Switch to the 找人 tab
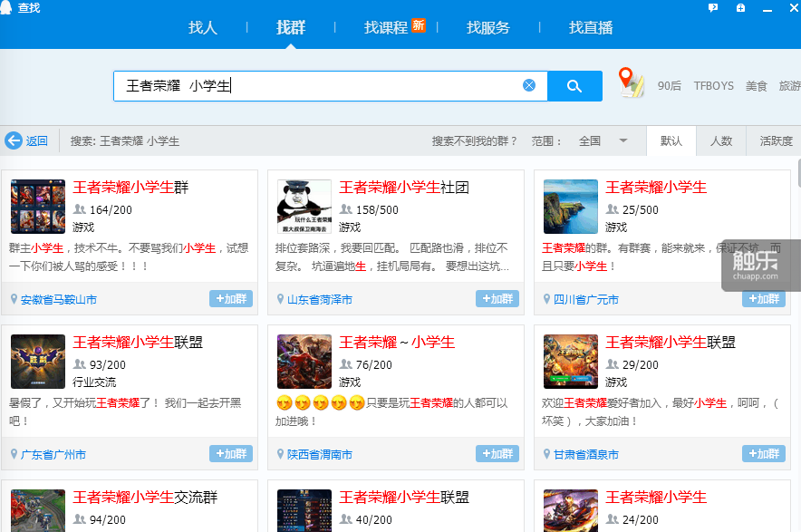The width and height of the screenshot is (801, 532). (203, 27)
